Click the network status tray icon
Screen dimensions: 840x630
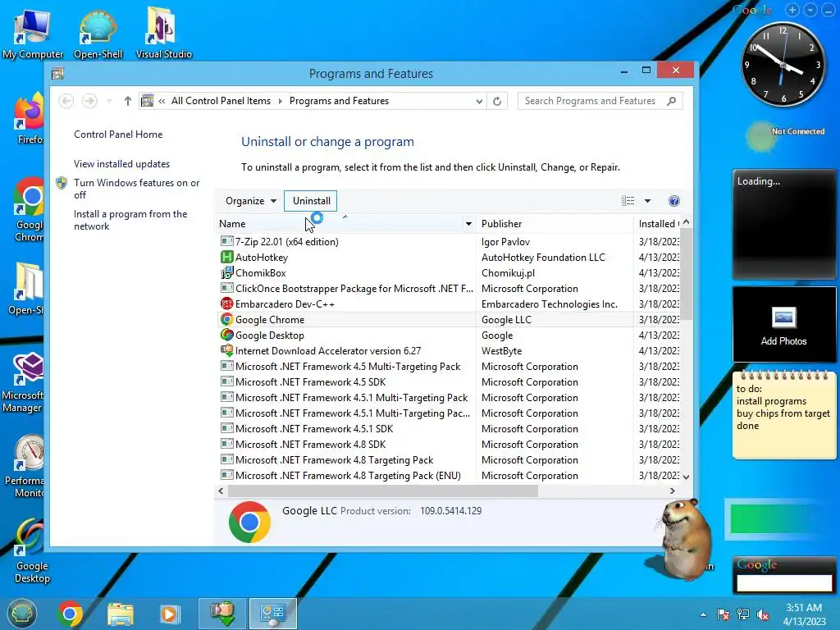pos(743,614)
